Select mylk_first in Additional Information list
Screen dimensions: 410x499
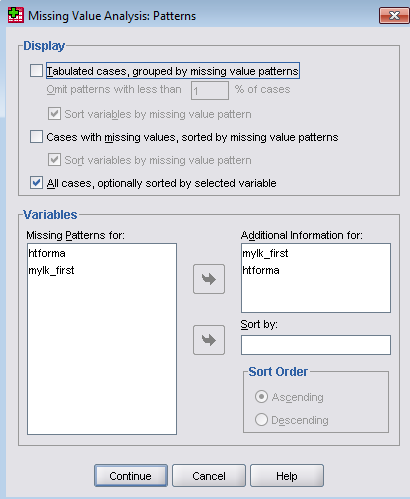coord(265,253)
